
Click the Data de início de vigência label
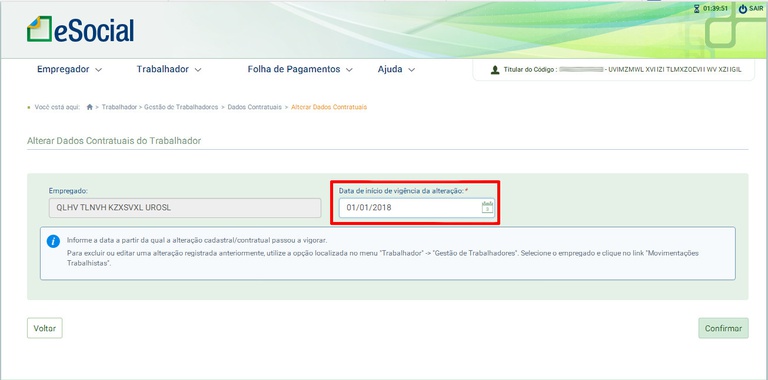tap(401, 190)
